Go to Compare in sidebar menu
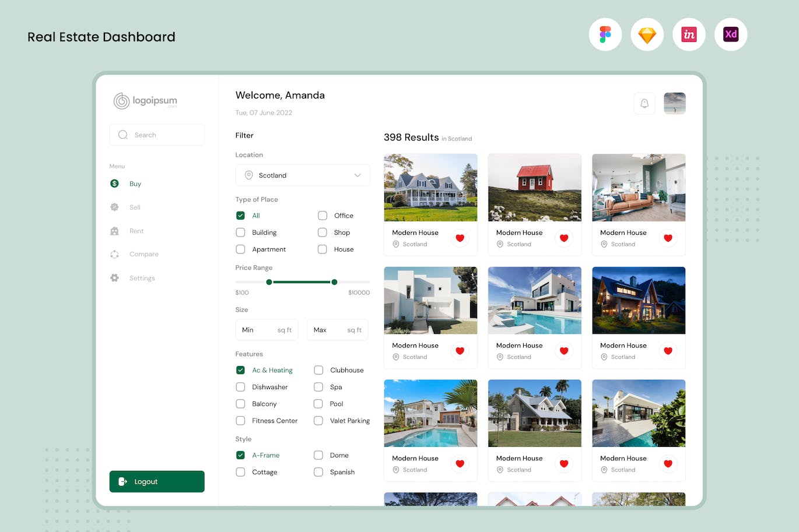 [x=143, y=255]
